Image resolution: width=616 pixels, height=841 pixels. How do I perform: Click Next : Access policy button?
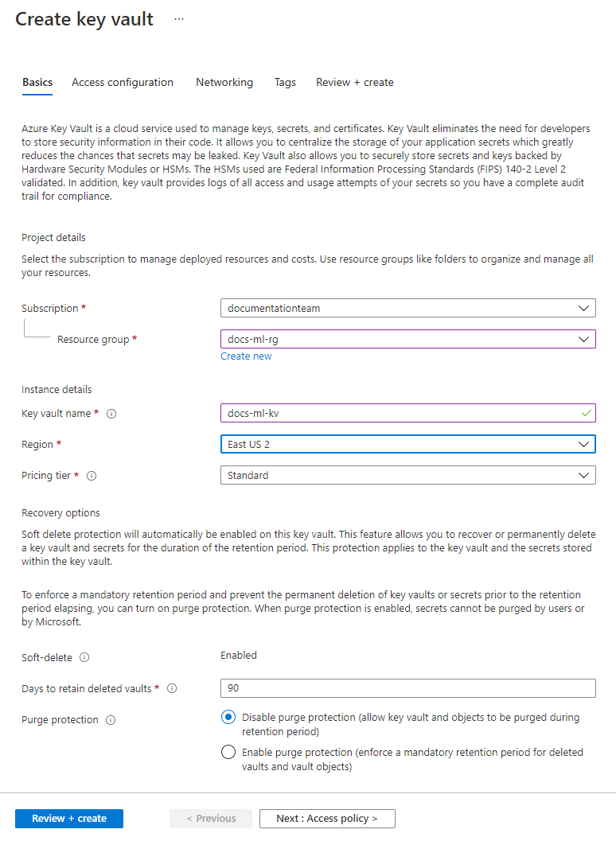[x=326, y=818]
